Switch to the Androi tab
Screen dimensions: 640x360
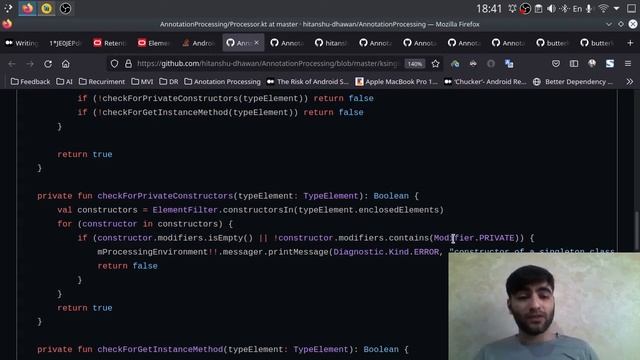click(x=198, y=43)
